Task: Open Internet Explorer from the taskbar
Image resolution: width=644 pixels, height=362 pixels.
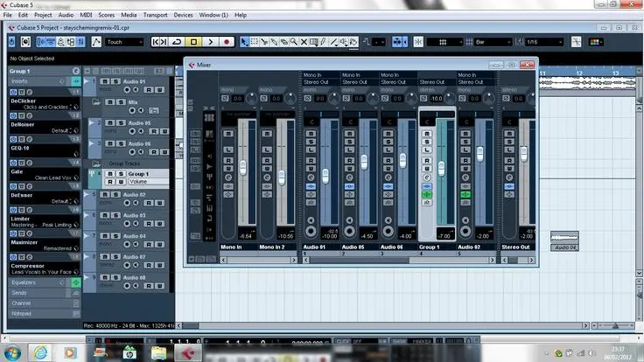Action: point(40,352)
